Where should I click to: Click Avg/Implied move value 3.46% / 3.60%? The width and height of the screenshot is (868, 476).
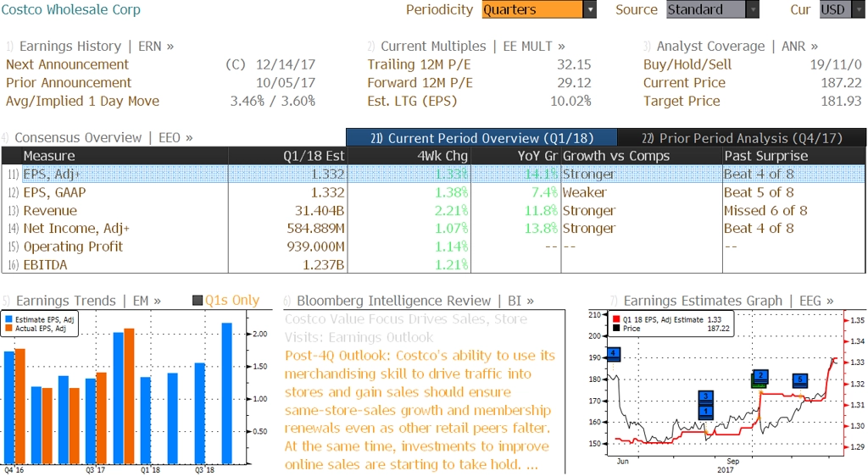click(272, 101)
